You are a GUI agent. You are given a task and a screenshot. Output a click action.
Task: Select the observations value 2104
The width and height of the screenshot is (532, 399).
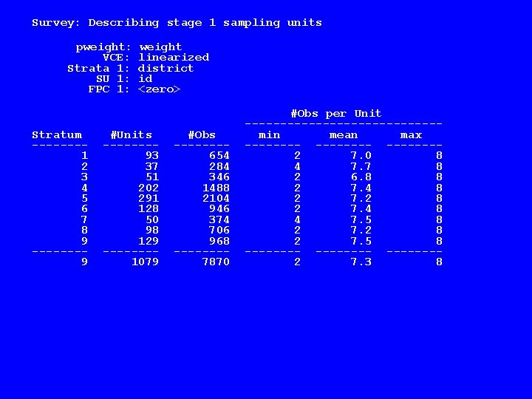tap(216, 198)
